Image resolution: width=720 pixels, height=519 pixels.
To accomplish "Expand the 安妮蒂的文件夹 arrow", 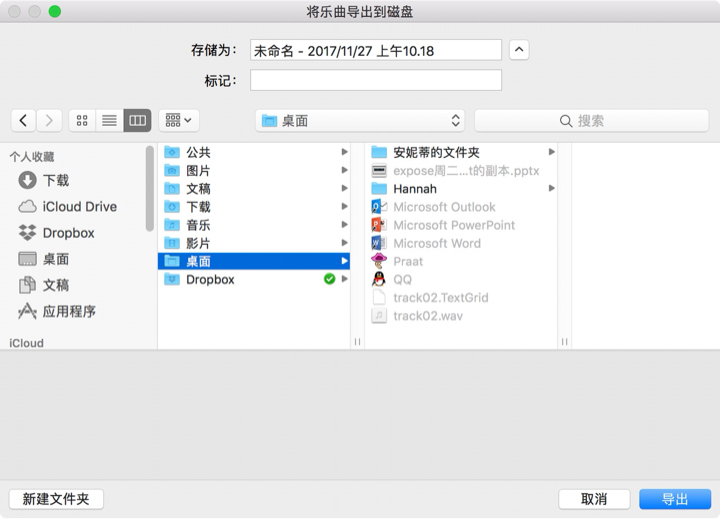I will tap(551, 152).
